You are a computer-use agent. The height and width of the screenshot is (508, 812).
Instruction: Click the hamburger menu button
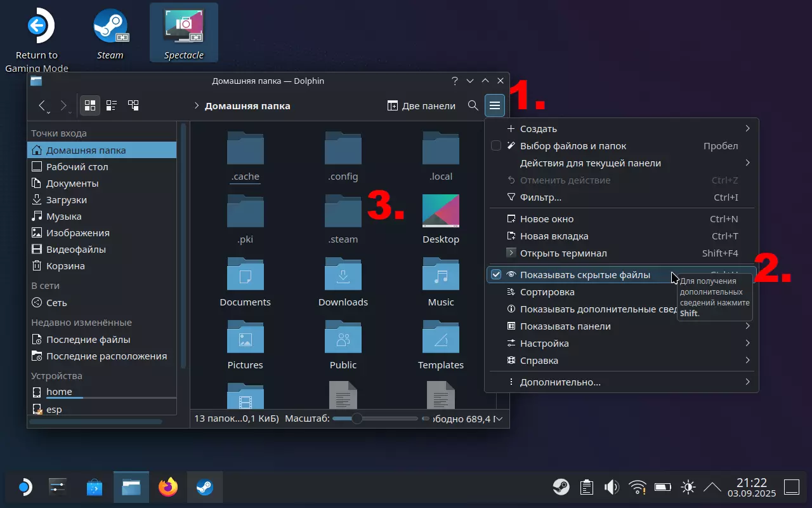pos(495,105)
